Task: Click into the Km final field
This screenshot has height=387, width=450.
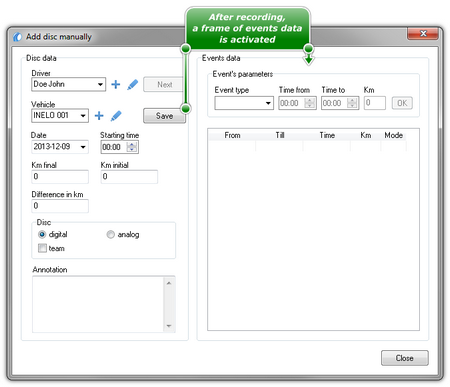Action: (x=60, y=177)
